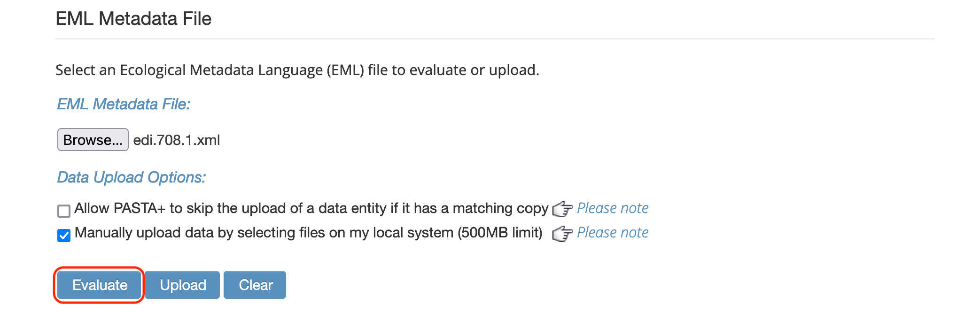
Task: Open Please note link for 500MB limit option
Action: coord(613,232)
